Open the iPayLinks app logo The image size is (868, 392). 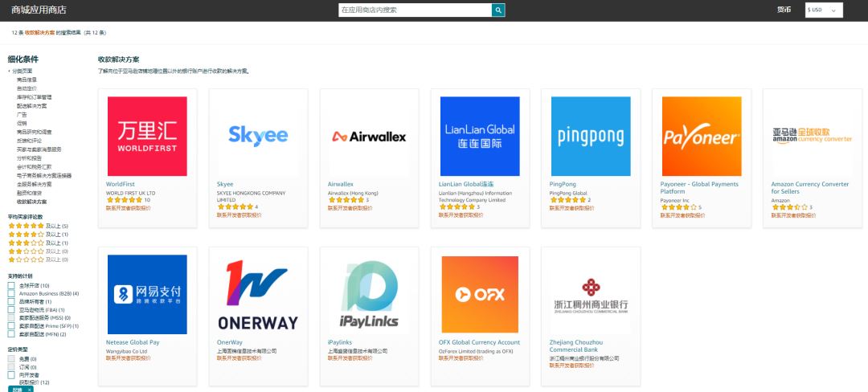369,294
